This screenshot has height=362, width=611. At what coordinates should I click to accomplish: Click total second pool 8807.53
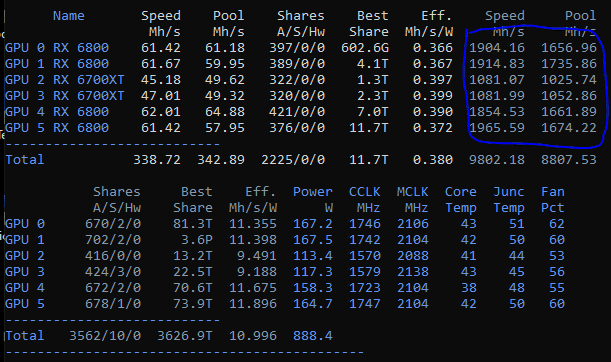point(569,160)
